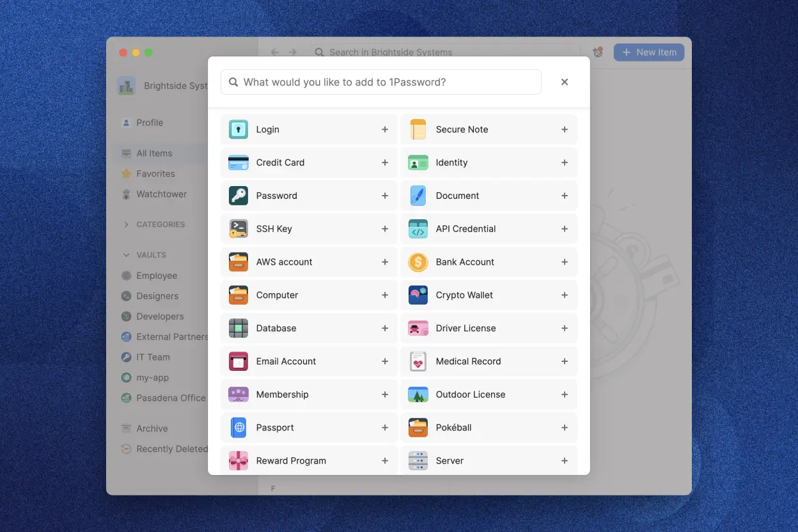Click the Medical Record label
798x532 pixels.
(x=468, y=361)
